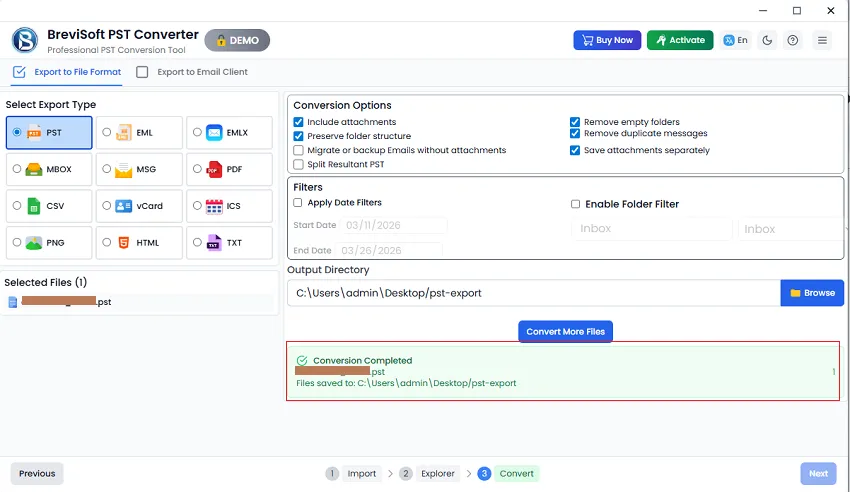
Task: Click Convert More Files button
Action: click(x=565, y=332)
